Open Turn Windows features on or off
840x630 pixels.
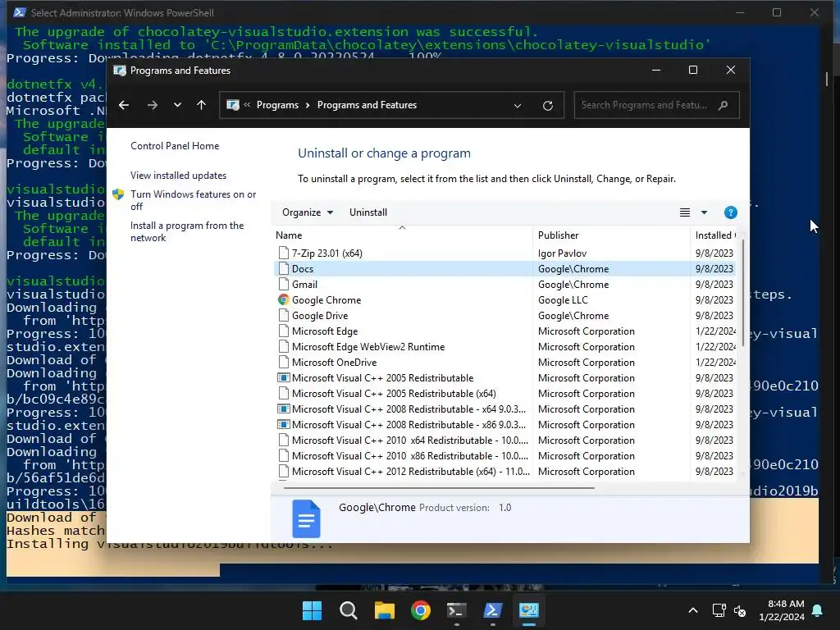click(194, 200)
